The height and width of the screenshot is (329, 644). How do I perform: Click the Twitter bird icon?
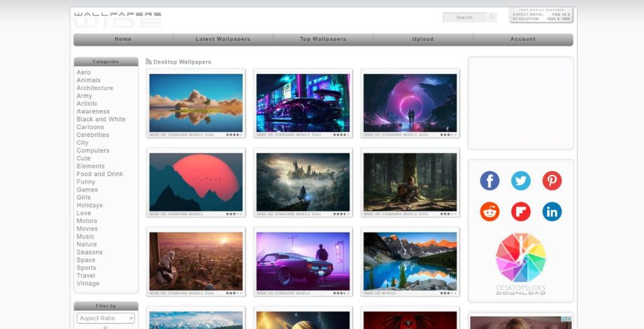pyautogui.click(x=521, y=181)
